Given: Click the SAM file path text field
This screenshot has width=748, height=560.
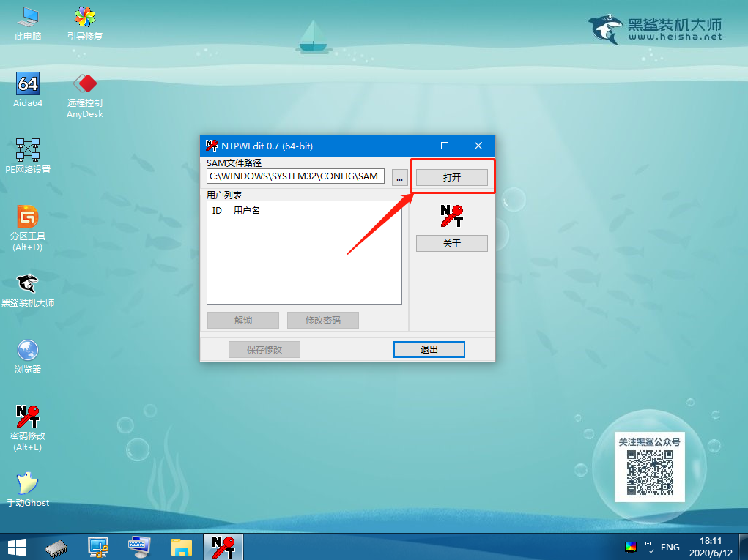Looking at the screenshot, I should click(x=295, y=176).
